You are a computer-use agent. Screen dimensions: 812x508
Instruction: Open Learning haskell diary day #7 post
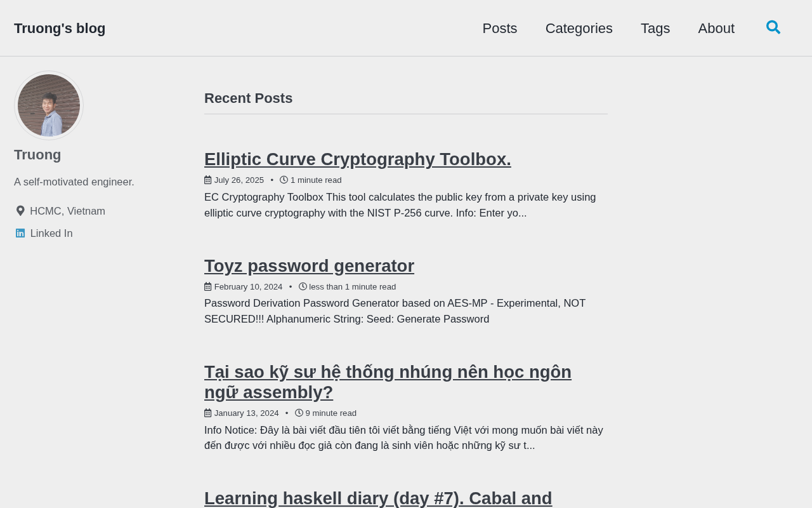pyautogui.click(x=378, y=498)
